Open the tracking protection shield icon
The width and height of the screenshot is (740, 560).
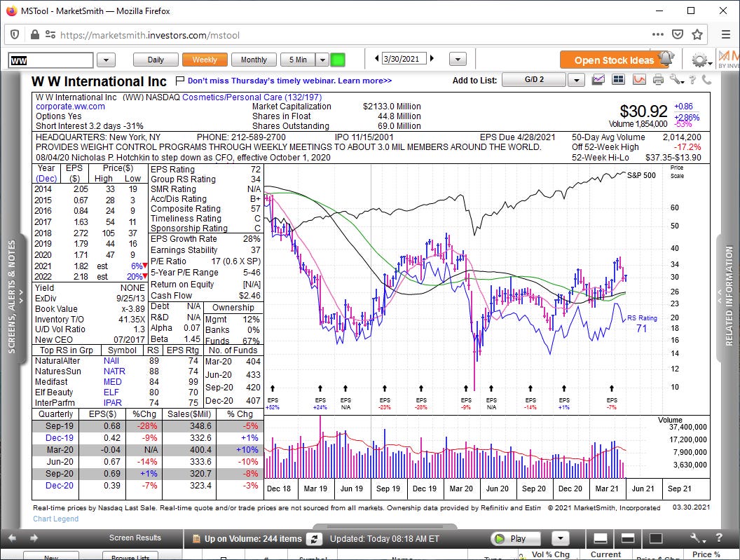point(15,35)
